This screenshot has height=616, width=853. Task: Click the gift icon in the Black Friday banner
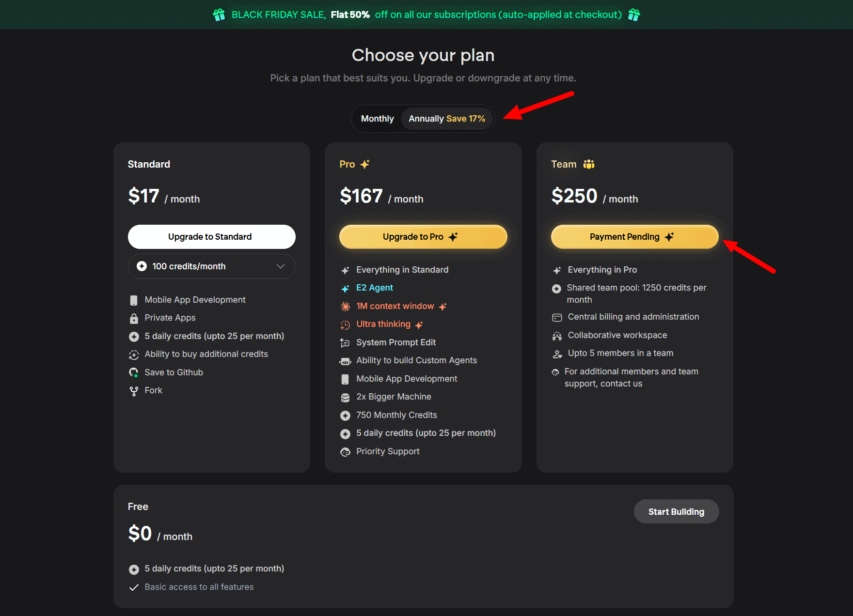click(x=219, y=15)
